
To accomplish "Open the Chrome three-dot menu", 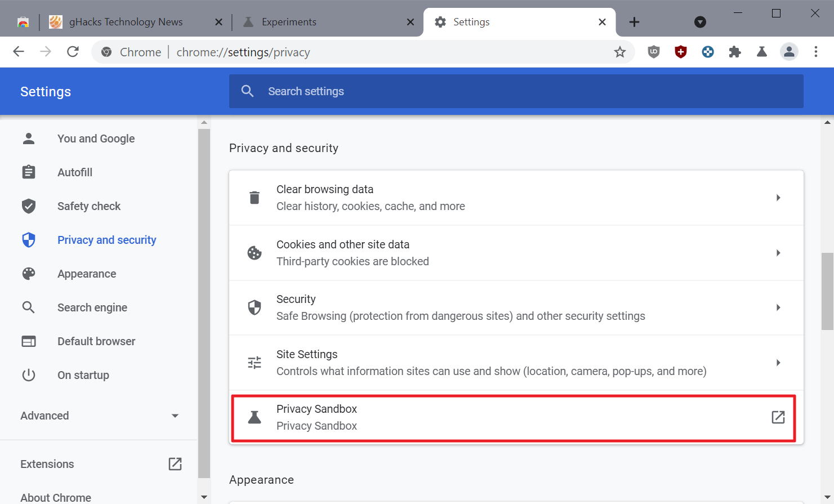I will coord(816,52).
